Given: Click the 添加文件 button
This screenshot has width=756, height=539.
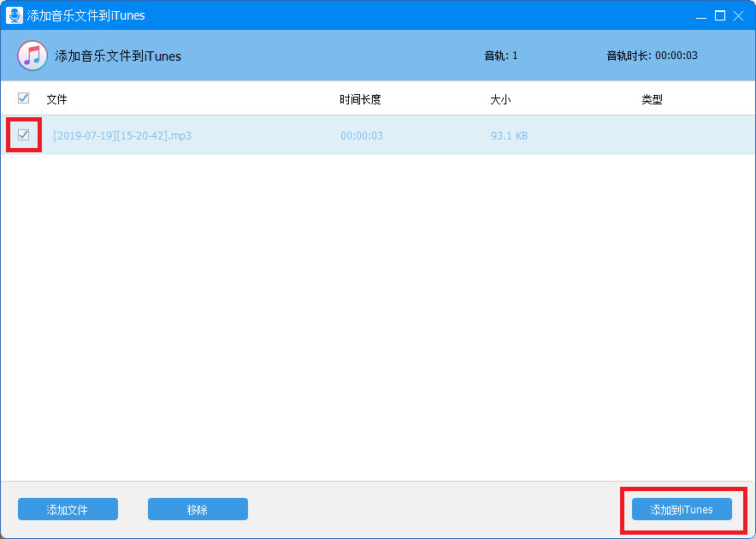Looking at the screenshot, I should 68,509.
